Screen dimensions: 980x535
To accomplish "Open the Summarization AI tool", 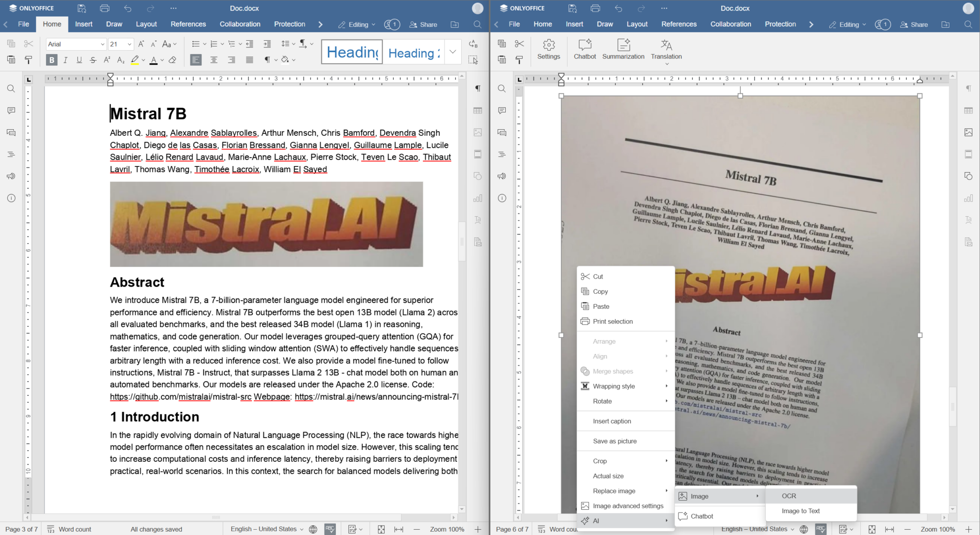I will [623, 50].
